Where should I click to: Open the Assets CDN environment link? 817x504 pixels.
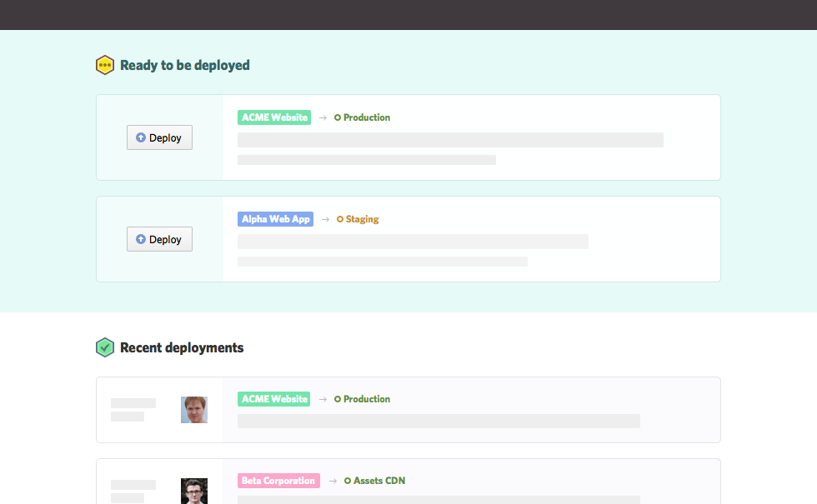pyautogui.click(x=378, y=480)
